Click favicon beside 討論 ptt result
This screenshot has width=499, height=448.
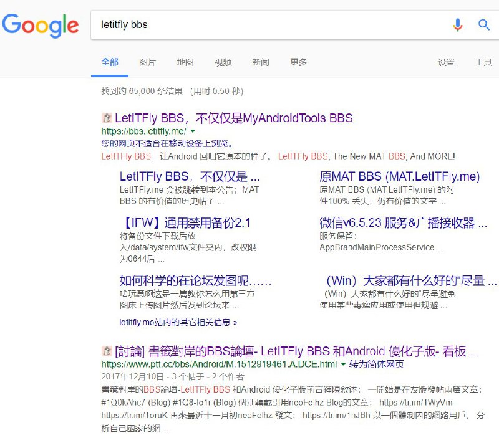pyautogui.click(x=106, y=351)
